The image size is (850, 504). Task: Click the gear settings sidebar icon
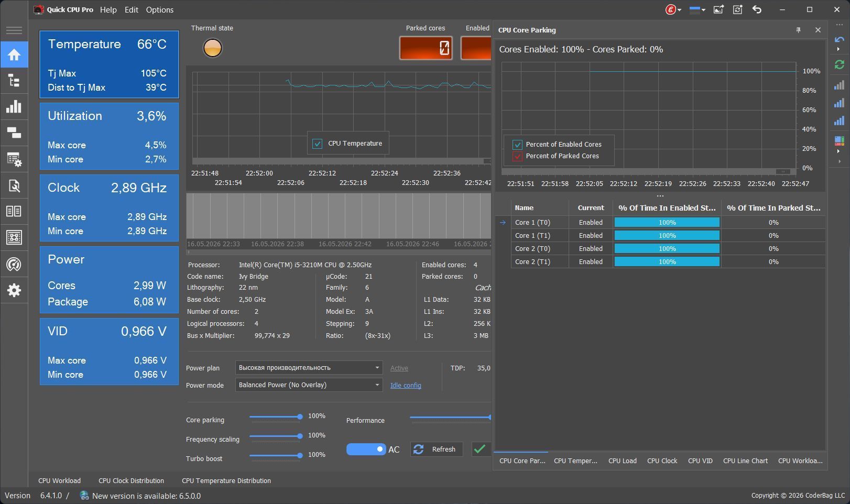[x=14, y=290]
